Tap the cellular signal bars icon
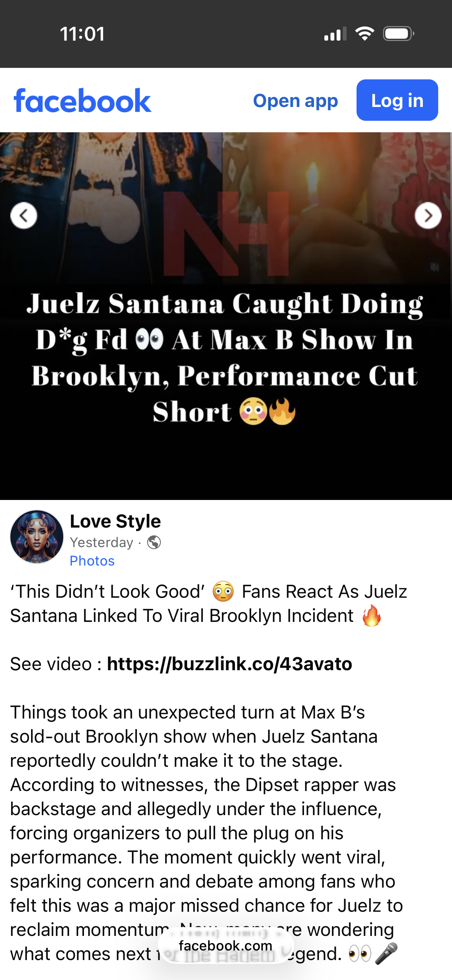452x980 pixels. 335,34
